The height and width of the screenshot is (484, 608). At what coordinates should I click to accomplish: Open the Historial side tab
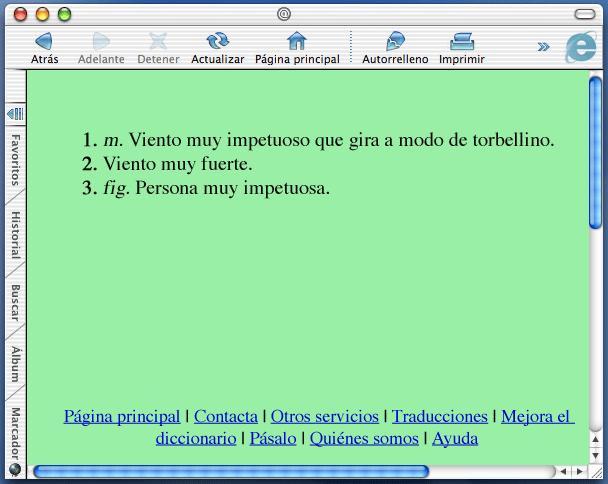[x=15, y=234]
